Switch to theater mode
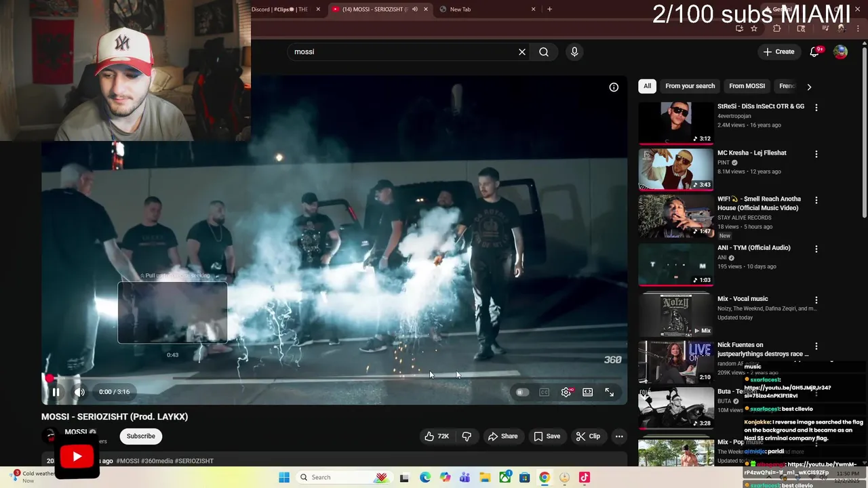 587,392
